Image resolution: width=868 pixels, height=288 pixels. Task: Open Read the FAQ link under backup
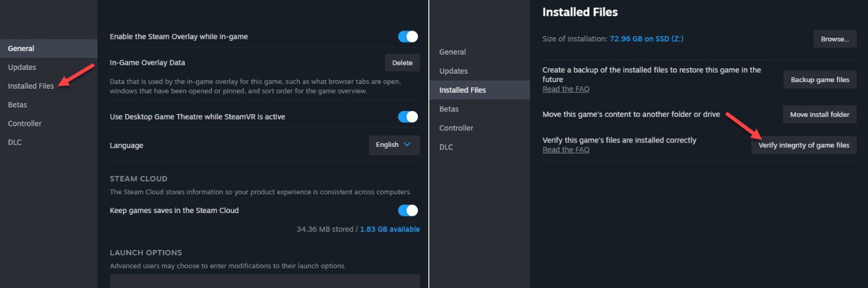(566, 89)
